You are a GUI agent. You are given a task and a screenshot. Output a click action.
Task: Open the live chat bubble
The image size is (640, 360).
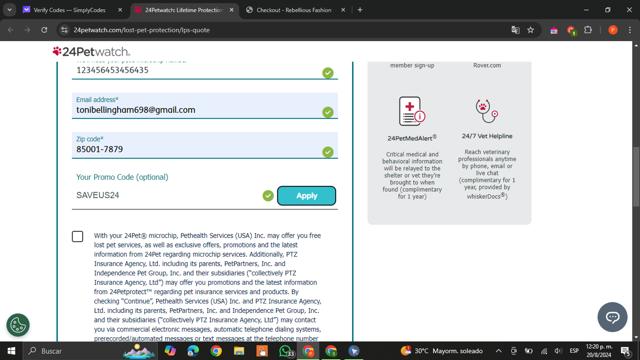(612, 317)
